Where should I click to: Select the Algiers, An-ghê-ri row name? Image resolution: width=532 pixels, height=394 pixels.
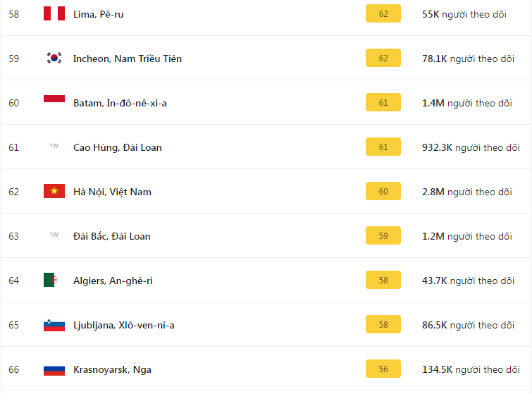click(x=113, y=281)
